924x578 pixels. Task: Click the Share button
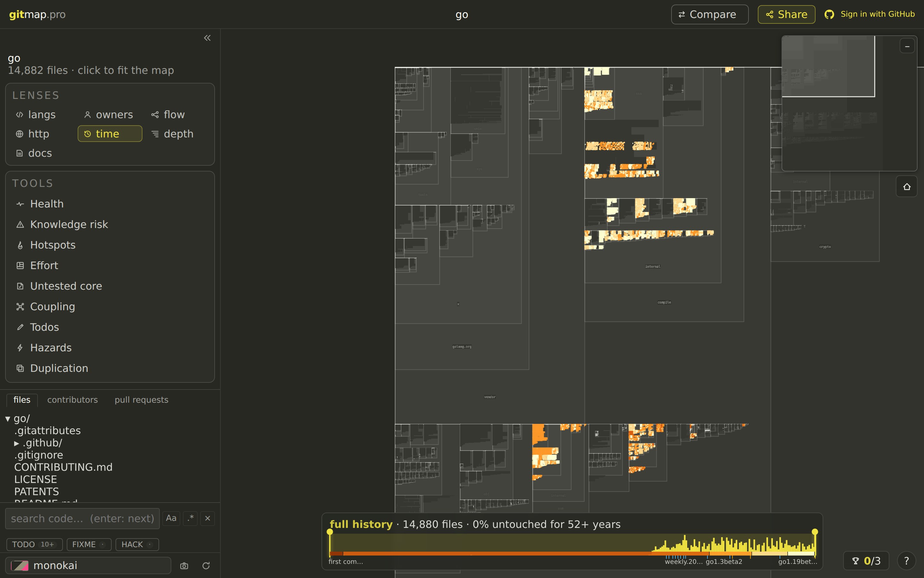[787, 14]
